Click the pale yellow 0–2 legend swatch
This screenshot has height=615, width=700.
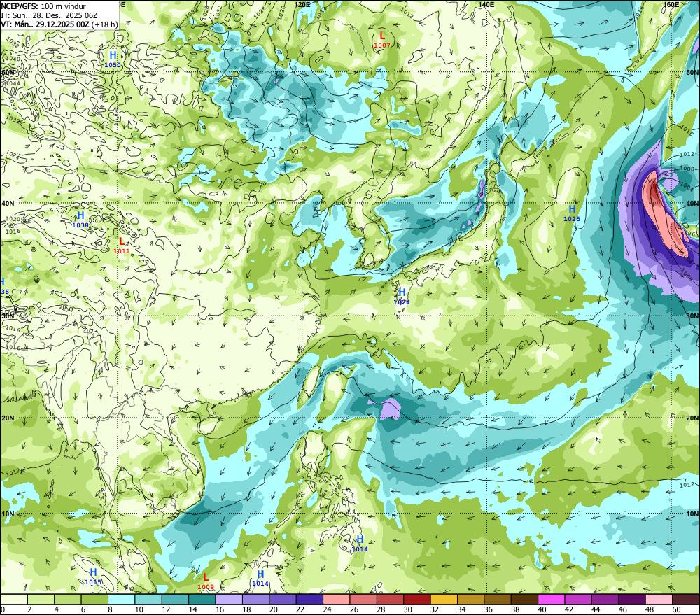(14, 600)
